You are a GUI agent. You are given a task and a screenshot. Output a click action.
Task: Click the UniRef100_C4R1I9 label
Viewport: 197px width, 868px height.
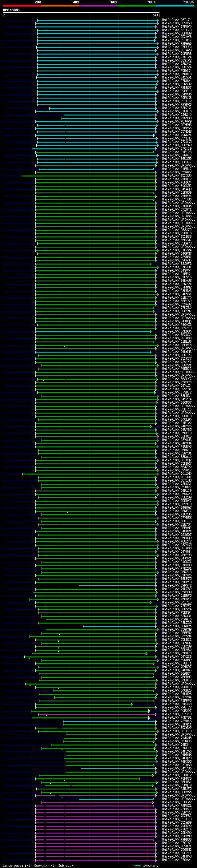click(176, 491)
